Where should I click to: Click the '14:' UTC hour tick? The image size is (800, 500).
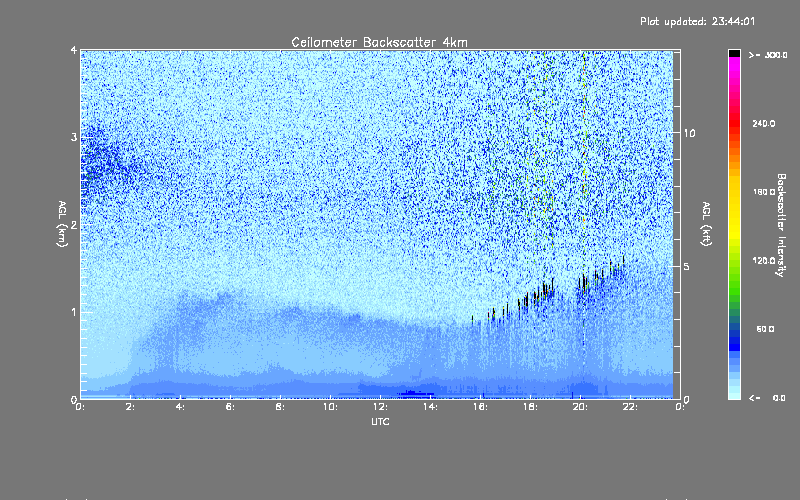coord(430,407)
